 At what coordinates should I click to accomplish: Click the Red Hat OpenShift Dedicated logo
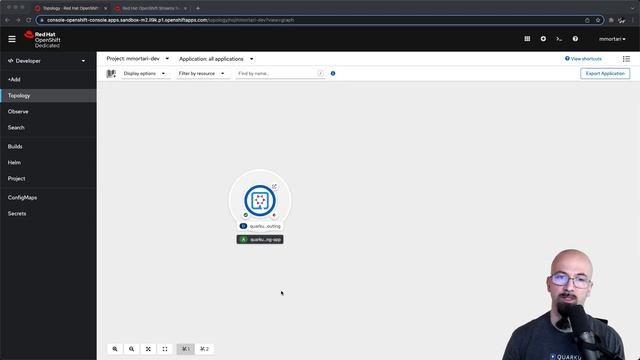pyautogui.click(x=42, y=40)
